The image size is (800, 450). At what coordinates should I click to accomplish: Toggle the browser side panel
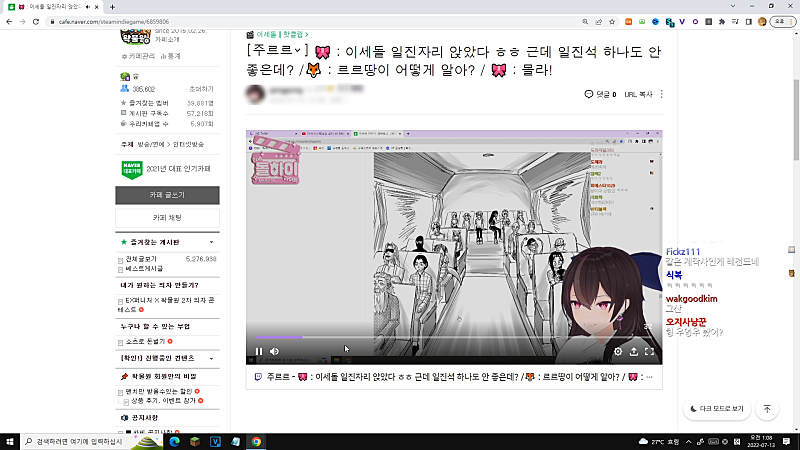click(x=748, y=21)
